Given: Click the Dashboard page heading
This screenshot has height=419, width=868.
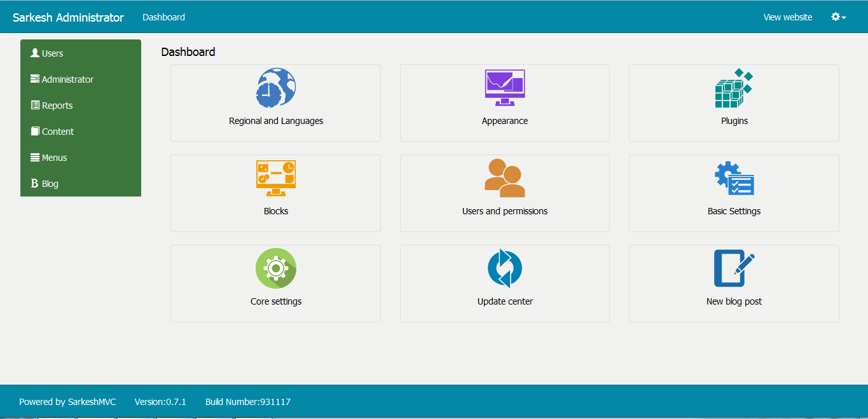Looking at the screenshot, I should click(x=188, y=52).
